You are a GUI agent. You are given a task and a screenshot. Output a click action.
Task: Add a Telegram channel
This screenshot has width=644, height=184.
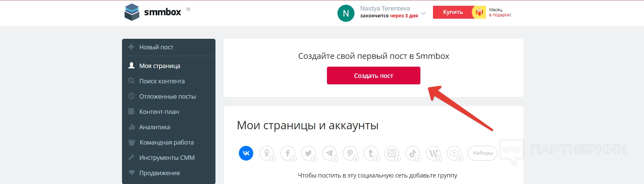click(329, 153)
